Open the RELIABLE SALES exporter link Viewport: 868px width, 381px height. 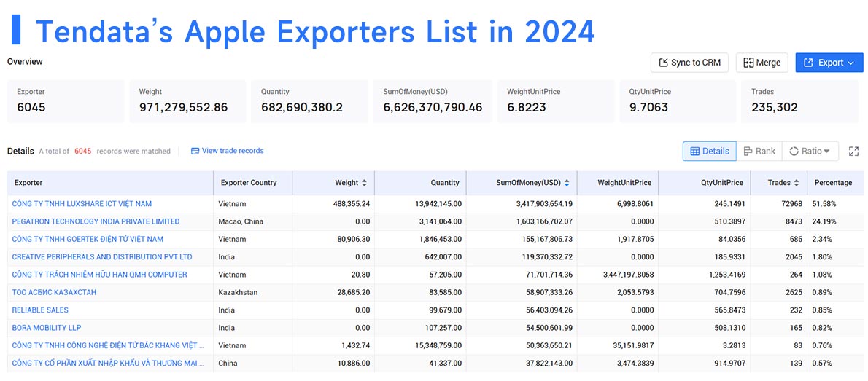(x=40, y=310)
